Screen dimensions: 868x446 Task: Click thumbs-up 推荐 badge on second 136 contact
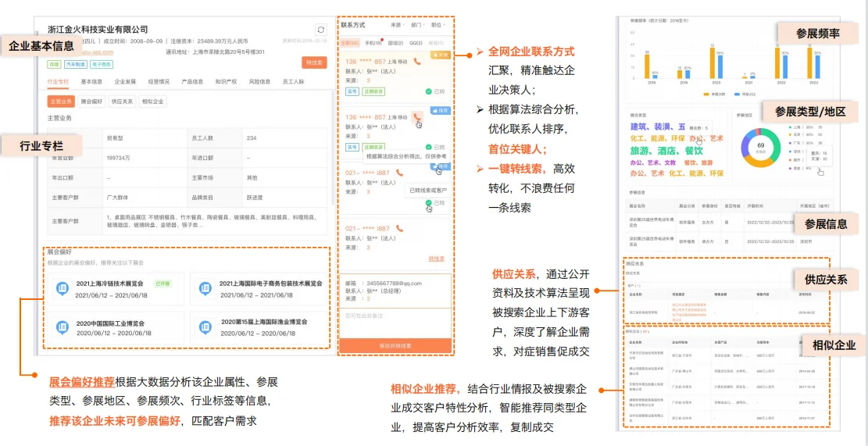click(x=440, y=110)
